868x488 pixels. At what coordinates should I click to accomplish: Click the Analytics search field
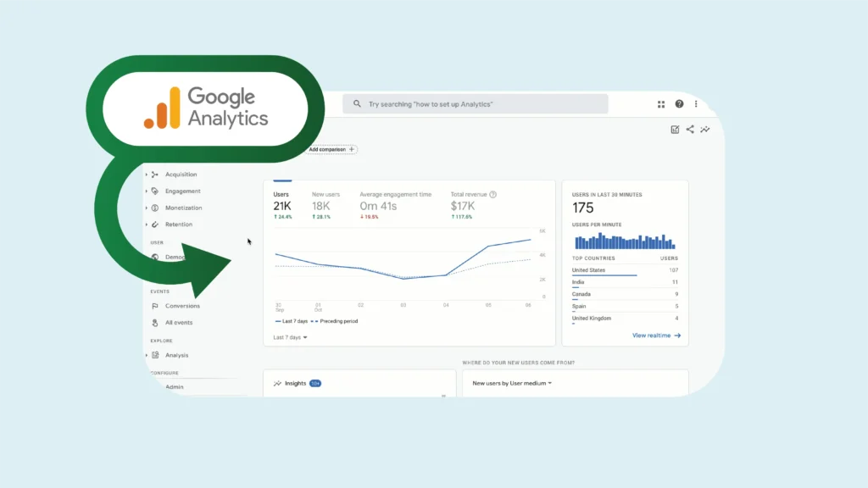[475, 104]
